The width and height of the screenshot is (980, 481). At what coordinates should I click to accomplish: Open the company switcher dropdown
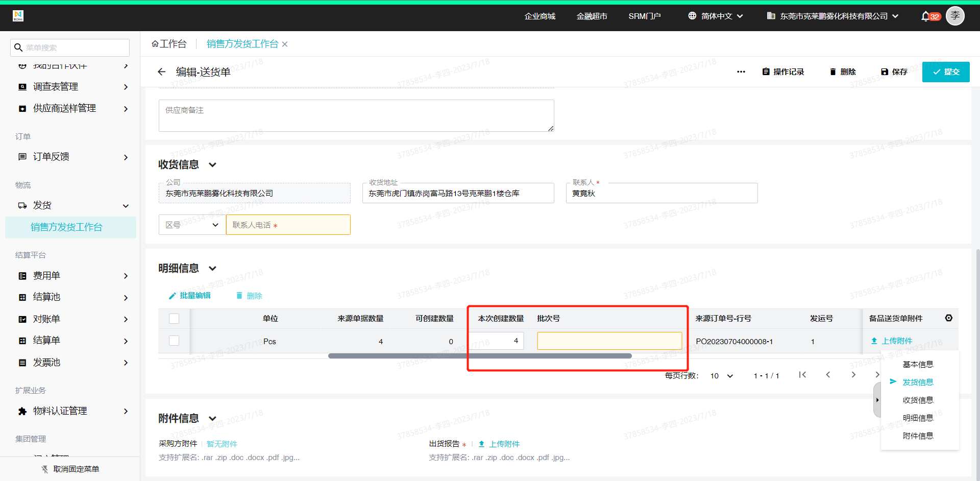(839, 16)
